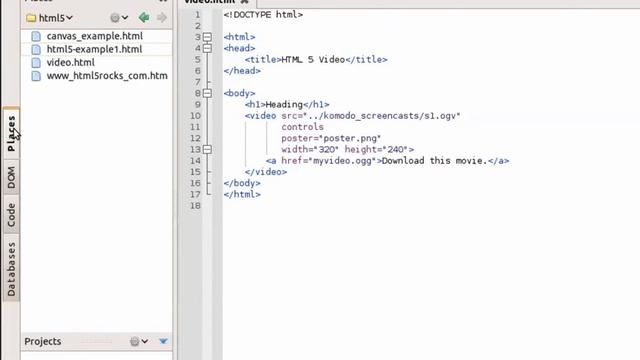This screenshot has width=640, height=360.
Task: Click the closing </video> tag
Action: coord(266,172)
